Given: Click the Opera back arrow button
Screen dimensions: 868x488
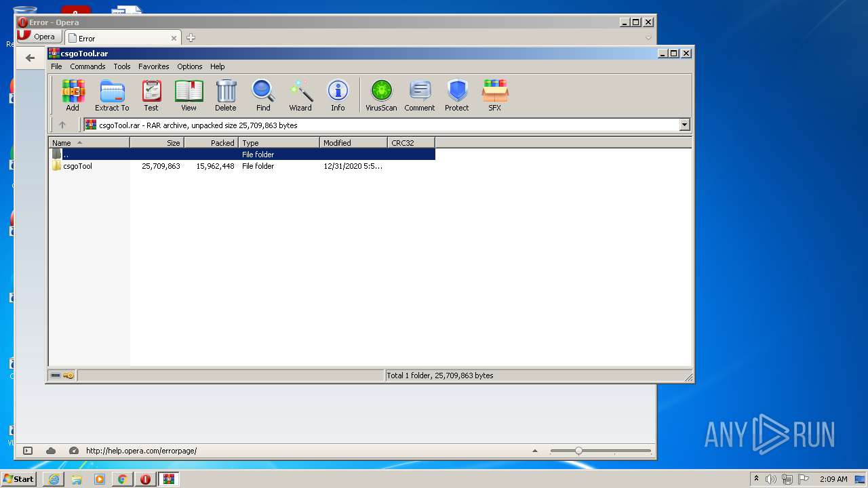Looking at the screenshot, I should pos(30,58).
